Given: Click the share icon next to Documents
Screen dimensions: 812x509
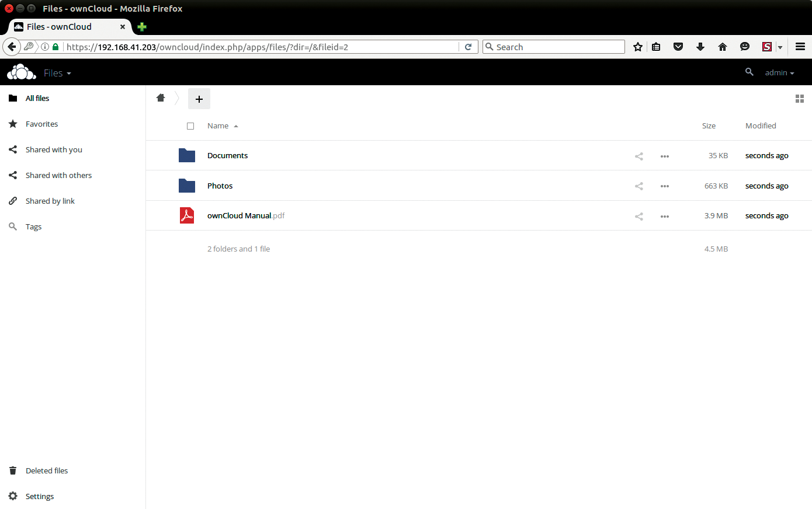Looking at the screenshot, I should tap(639, 156).
